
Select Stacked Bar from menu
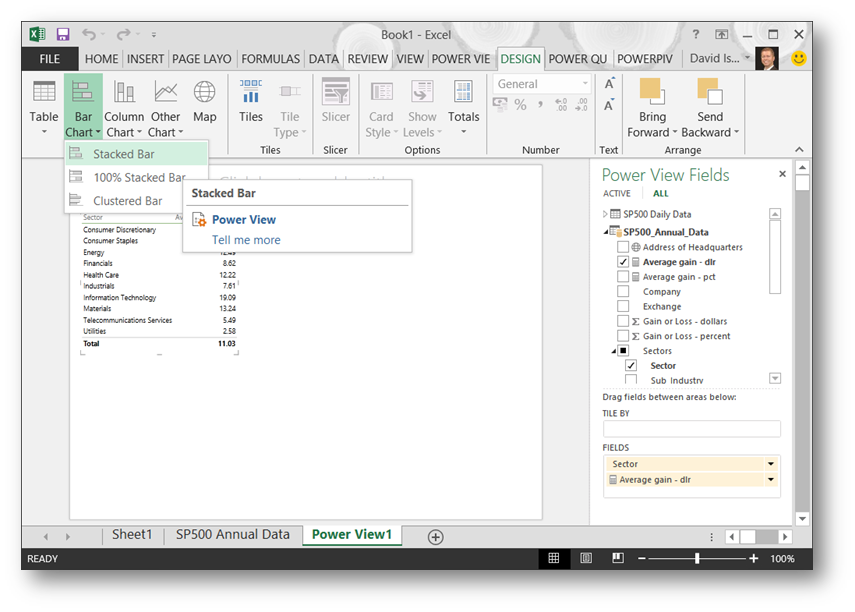[x=136, y=154]
